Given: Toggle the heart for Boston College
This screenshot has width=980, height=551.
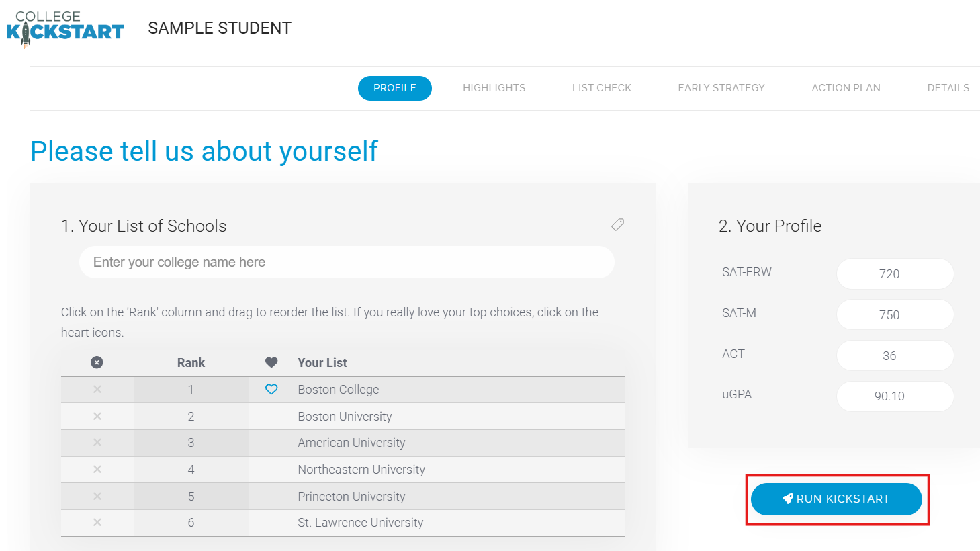Looking at the screenshot, I should [x=271, y=390].
